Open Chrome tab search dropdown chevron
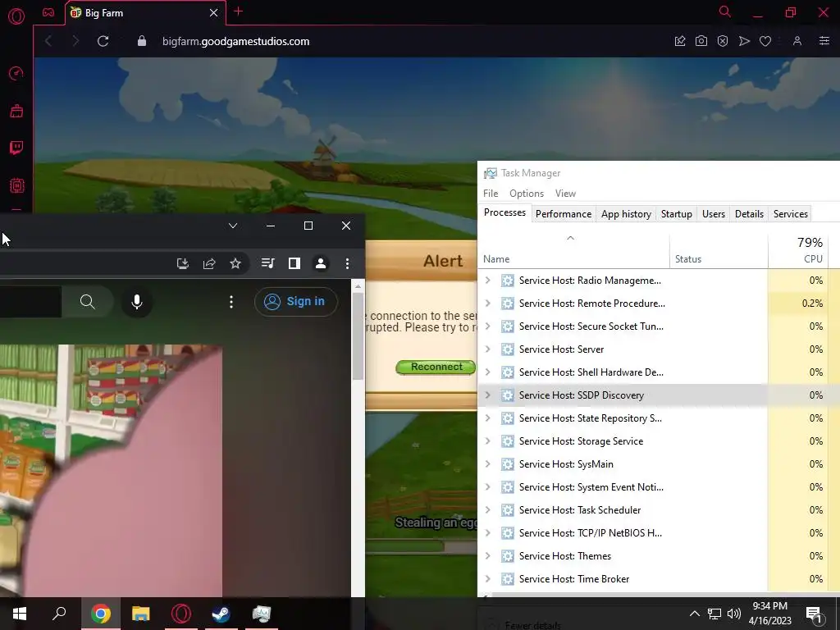840x630 pixels. [x=233, y=226]
